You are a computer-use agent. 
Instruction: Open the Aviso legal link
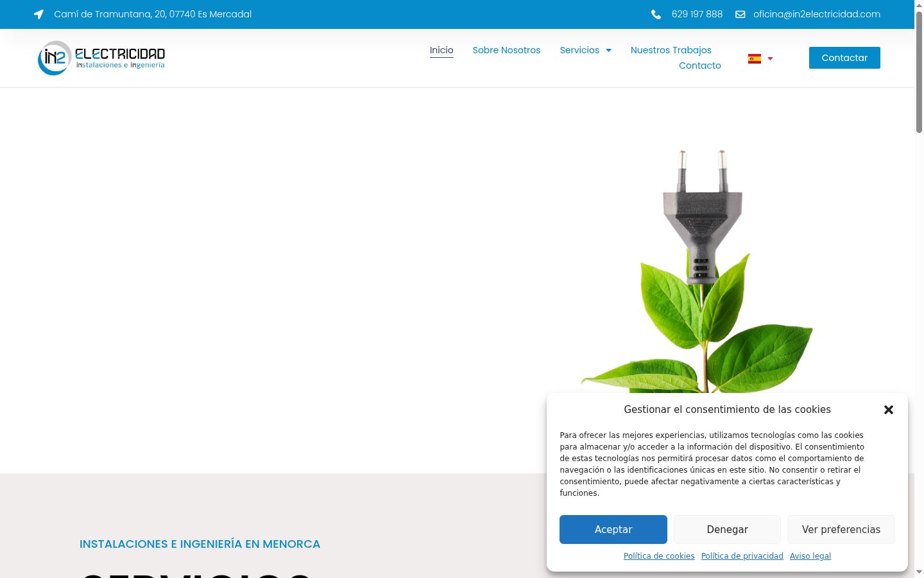pos(810,556)
